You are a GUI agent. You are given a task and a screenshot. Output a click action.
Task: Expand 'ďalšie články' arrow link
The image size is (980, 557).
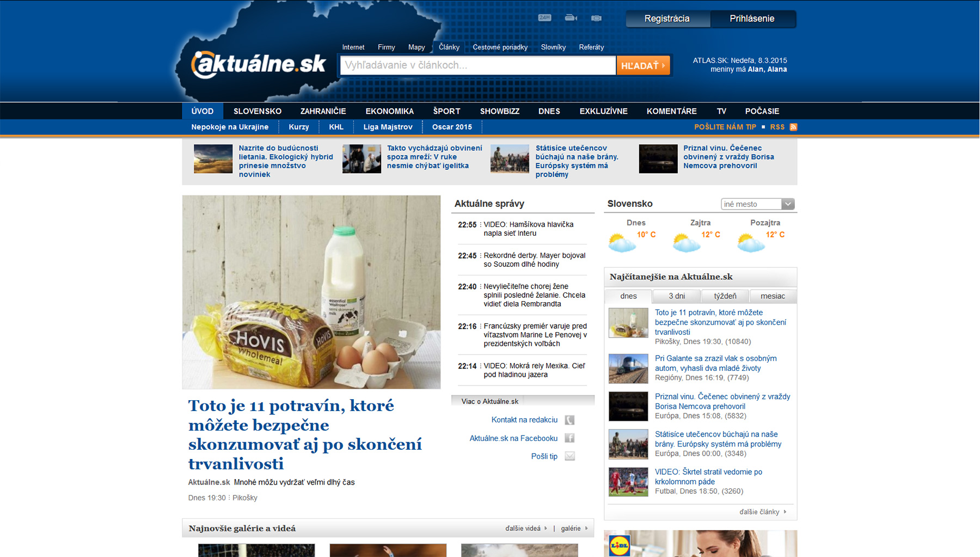pyautogui.click(x=763, y=512)
